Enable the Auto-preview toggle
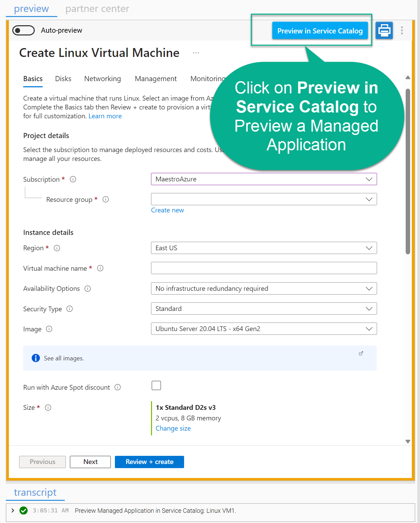The width and height of the screenshot is (420, 523). [x=23, y=30]
